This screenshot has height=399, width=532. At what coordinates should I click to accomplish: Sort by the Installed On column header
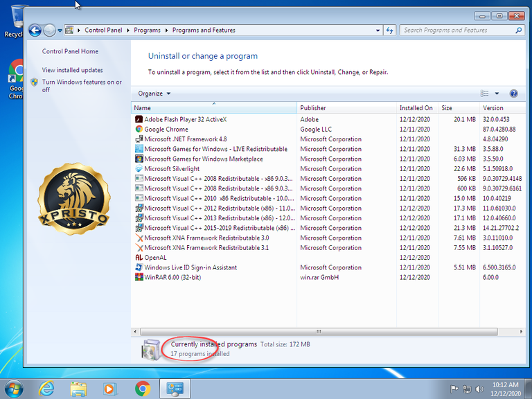point(417,108)
